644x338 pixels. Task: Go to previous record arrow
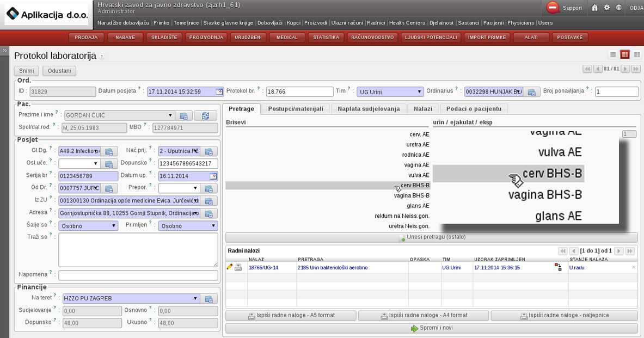(x=598, y=69)
